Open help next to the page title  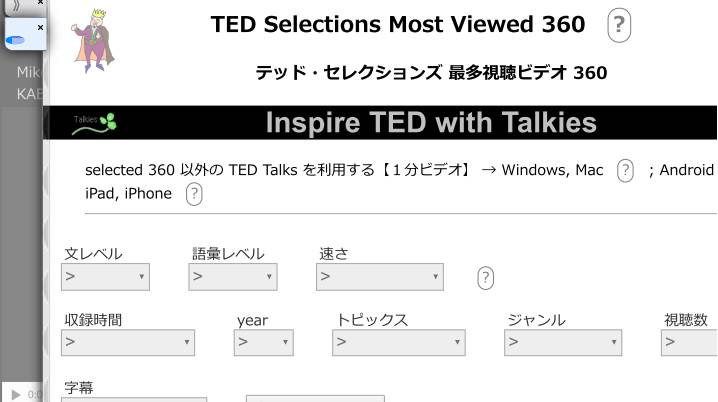[619, 25]
